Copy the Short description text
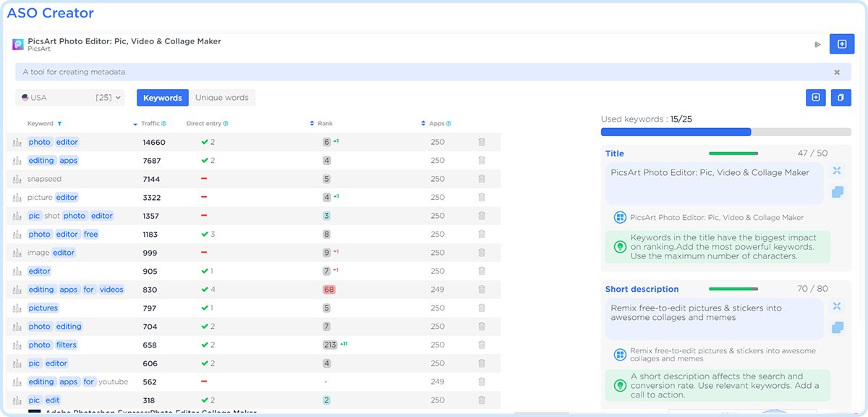Image resolution: width=868 pixels, height=417 pixels. point(837,328)
